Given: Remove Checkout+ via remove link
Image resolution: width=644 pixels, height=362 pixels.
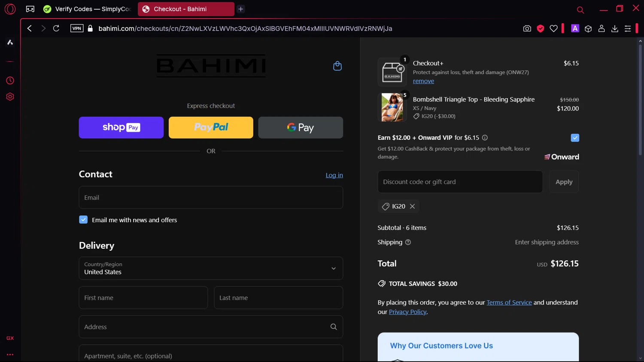Looking at the screenshot, I should [x=423, y=81].
